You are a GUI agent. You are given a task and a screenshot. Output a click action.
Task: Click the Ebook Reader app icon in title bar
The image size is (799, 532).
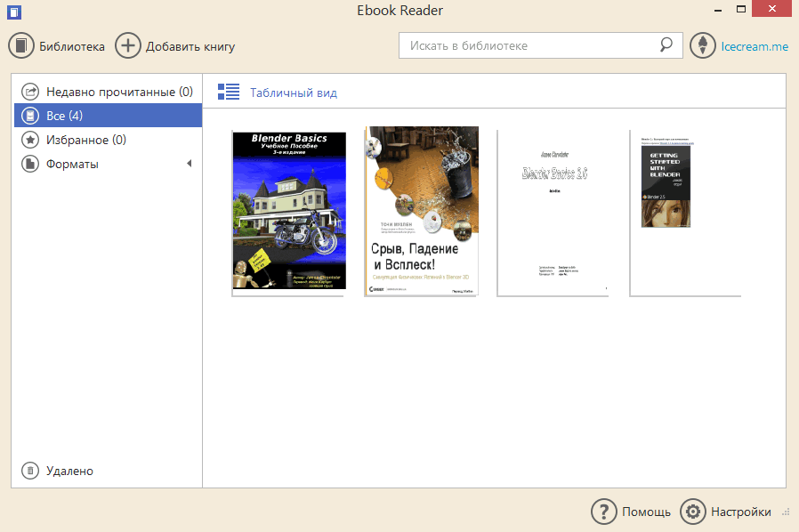pyautogui.click(x=13, y=12)
